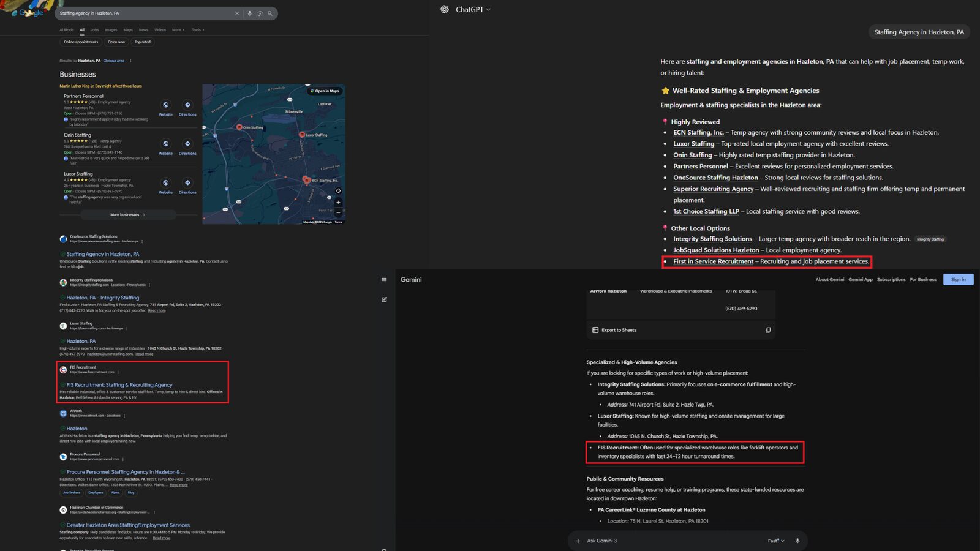The image size is (980, 551).
Task: Open Gemini For Business link
Action: tap(923, 280)
